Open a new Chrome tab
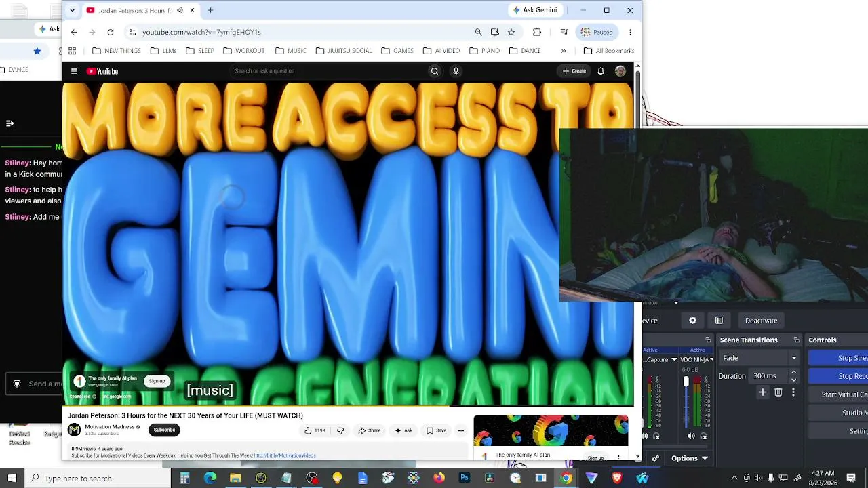The height and width of the screenshot is (488, 868). pos(210,10)
